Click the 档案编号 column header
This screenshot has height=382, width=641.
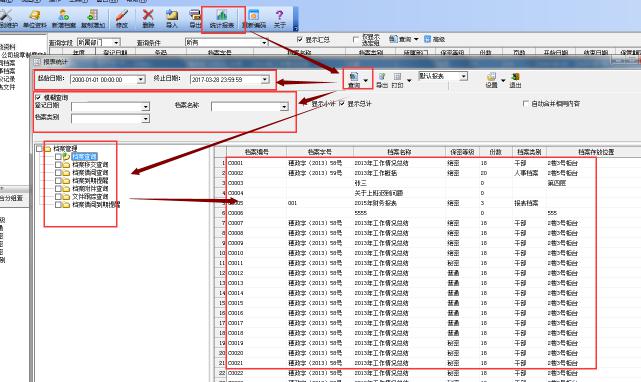pyautogui.click(x=257, y=152)
